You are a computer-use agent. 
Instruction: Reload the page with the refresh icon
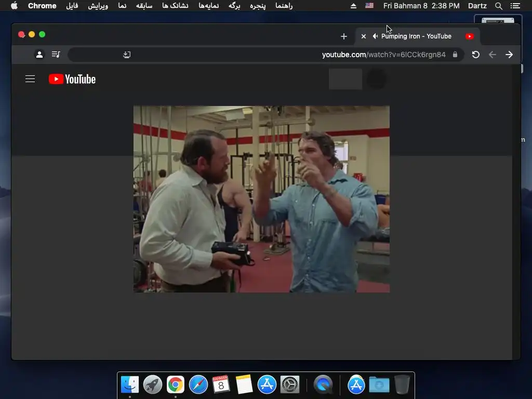click(476, 55)
